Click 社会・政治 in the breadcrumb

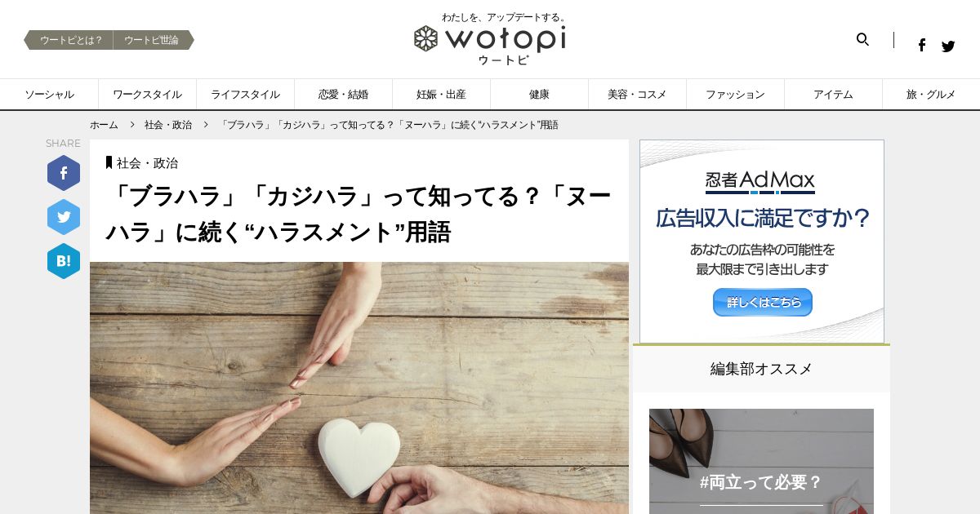click(x=168, y=125)
